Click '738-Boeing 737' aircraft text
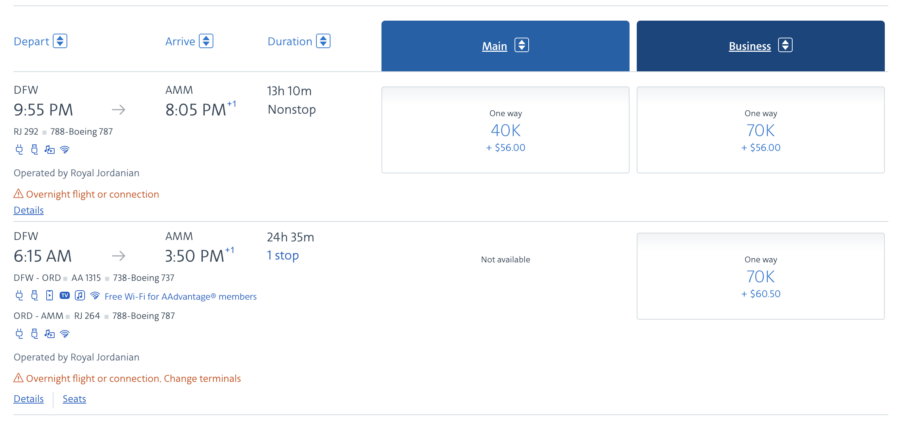This screenshot has width=900, height=422. point(143,278)
